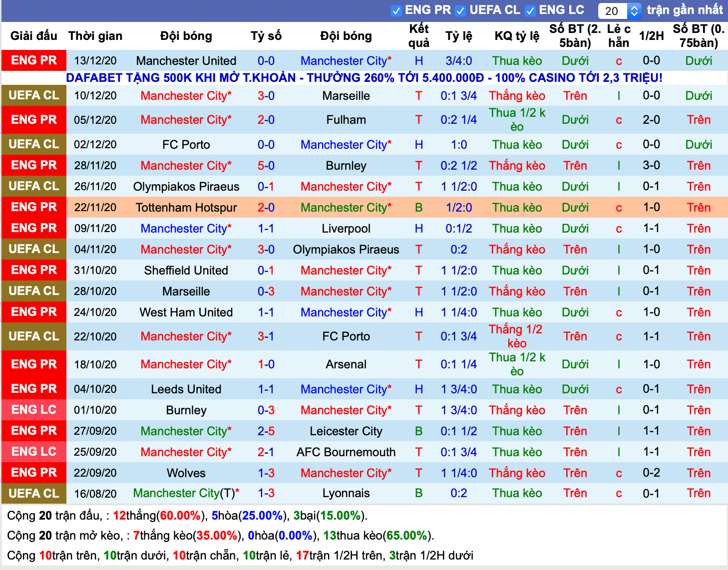Click Sheffield United team name
The height and width of the screenshot is (570, 728).
(x=186, y=271)
